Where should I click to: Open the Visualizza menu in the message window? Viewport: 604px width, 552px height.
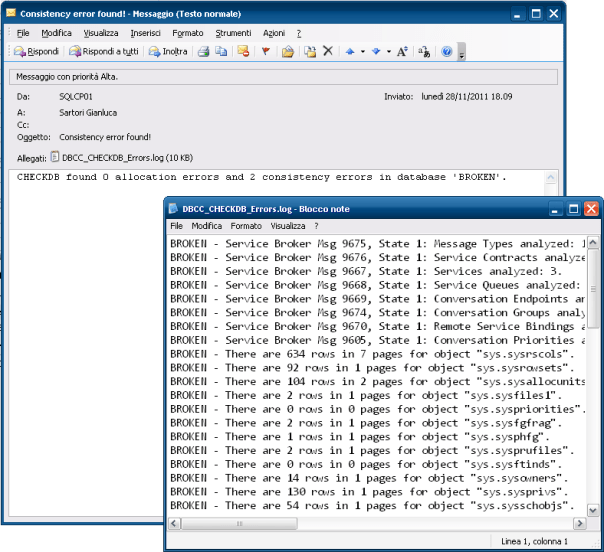pyautogui.click(x=101, y=33)
